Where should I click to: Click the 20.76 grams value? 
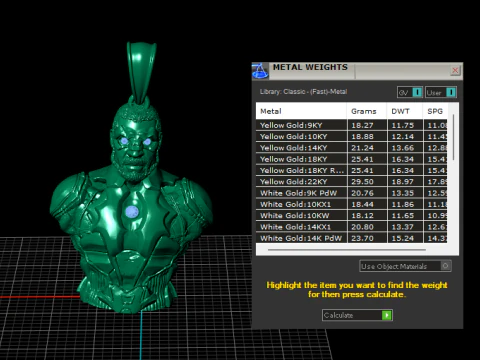pos(362,193)
